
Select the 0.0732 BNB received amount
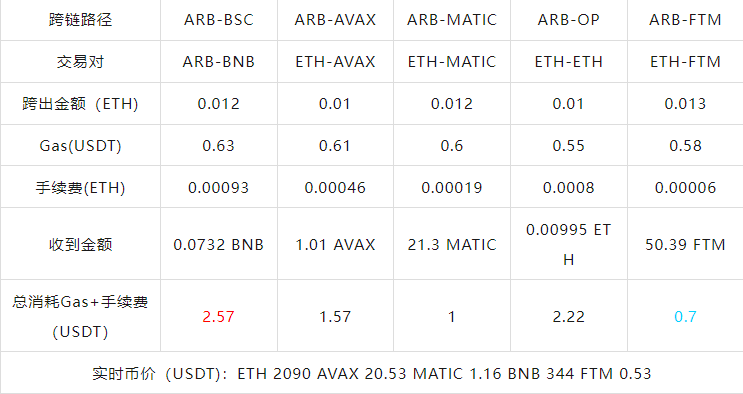pos(218,245)
